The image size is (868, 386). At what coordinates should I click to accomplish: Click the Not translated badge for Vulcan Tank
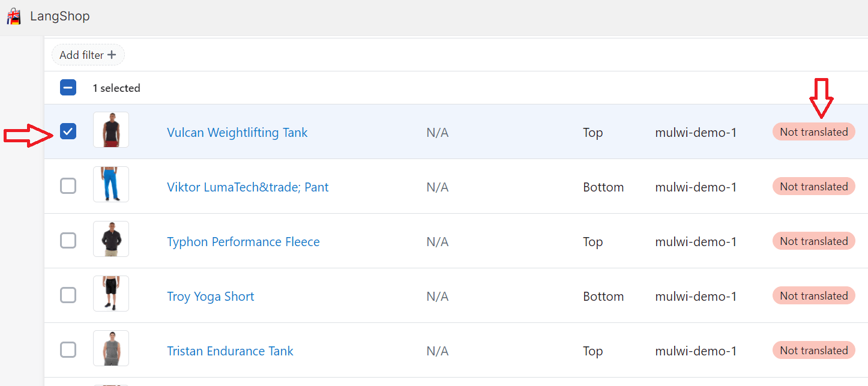tap(813, 132)
